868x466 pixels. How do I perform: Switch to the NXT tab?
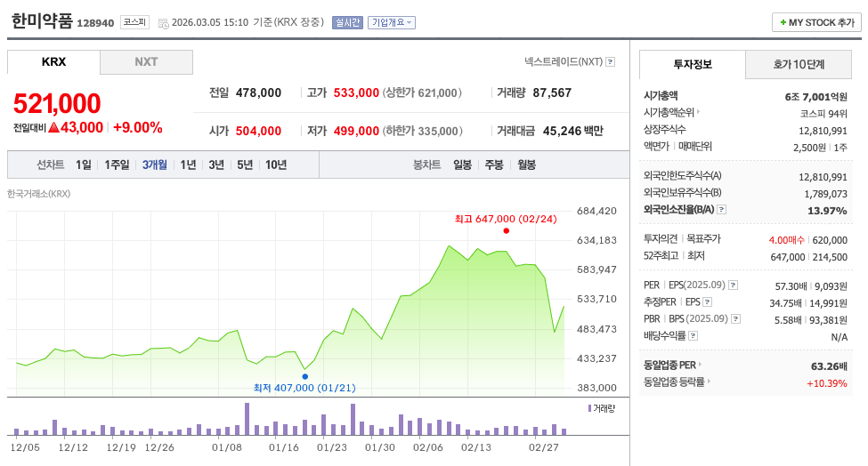(146, 62)
